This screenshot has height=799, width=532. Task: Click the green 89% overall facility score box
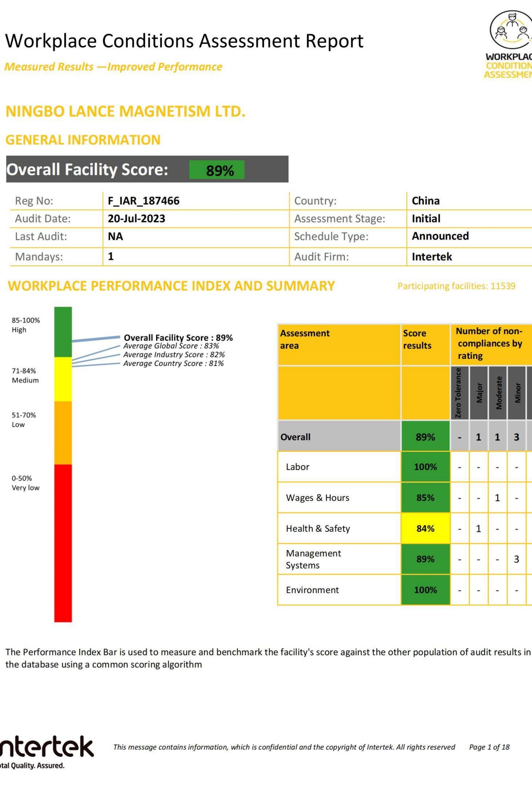pos(217,170)
